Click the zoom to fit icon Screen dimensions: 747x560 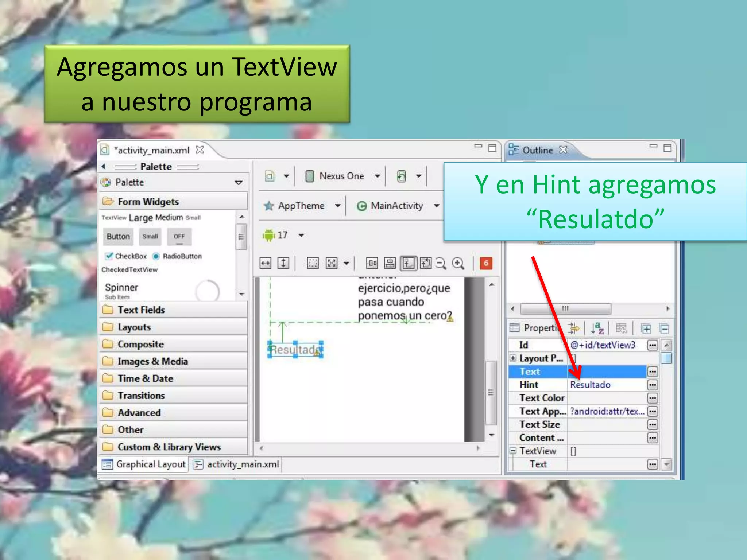tap(426, 263)
